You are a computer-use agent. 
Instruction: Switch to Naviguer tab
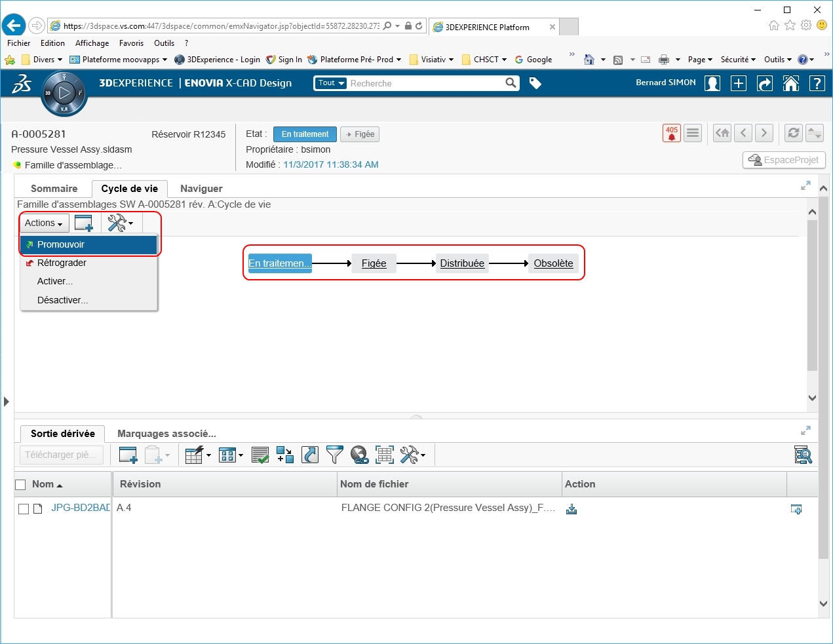(201, 189)
